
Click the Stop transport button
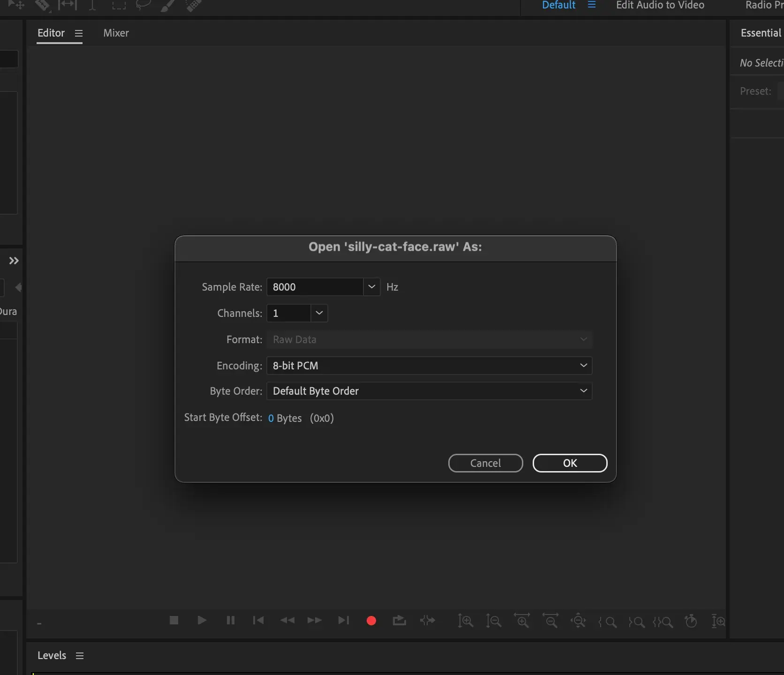point(174,620)
